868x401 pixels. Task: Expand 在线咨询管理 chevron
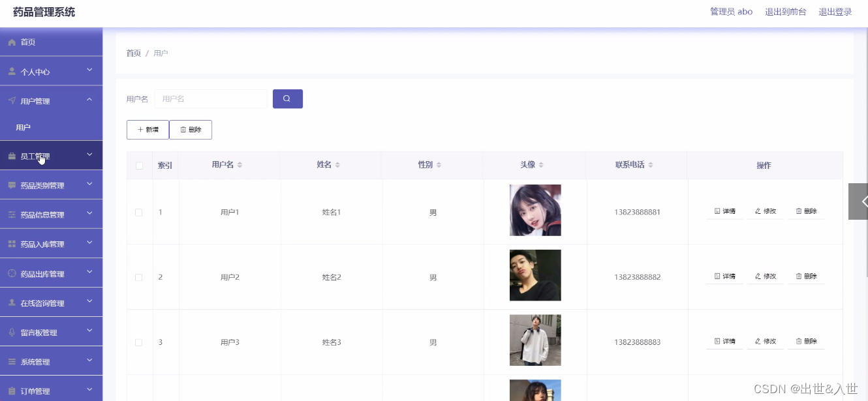click(x=89, y=302)
